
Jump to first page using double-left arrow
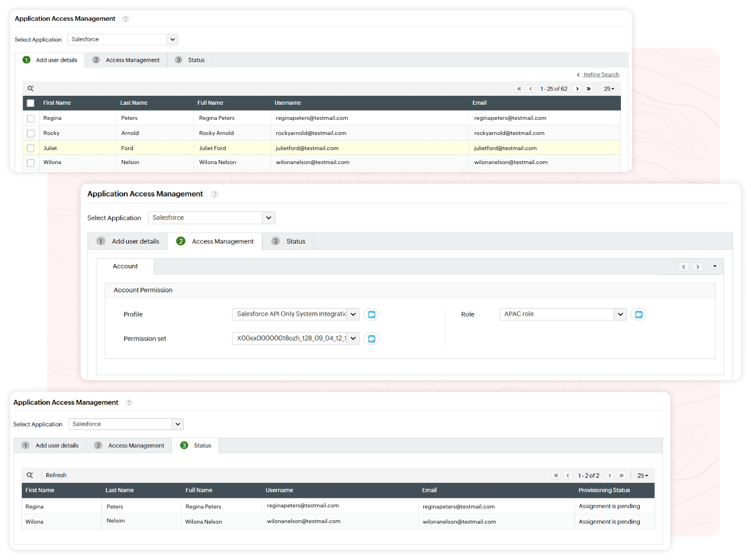tap(519, 88)
